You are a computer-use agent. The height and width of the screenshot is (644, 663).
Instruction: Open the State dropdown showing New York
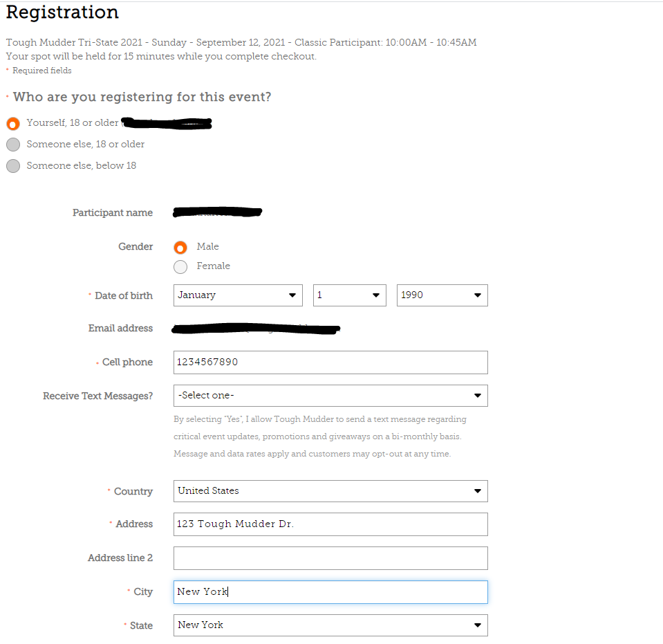click(330, 625)
